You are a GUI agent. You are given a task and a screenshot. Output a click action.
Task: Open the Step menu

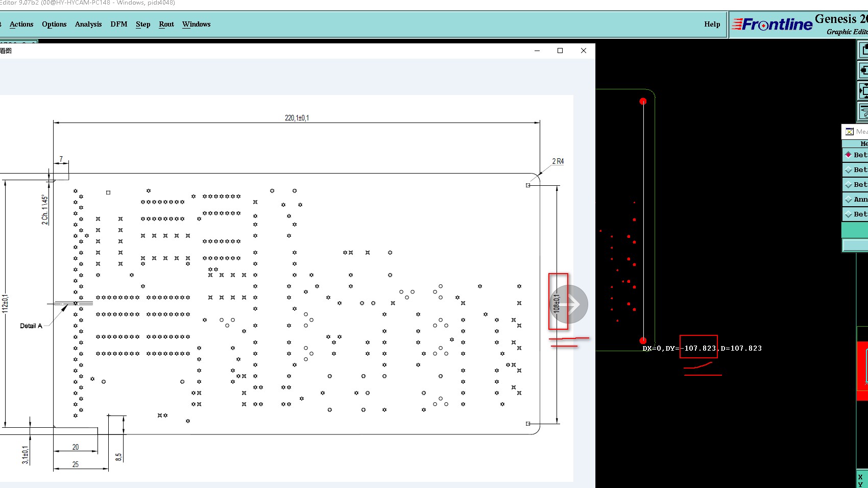click(x=143, y=24)
